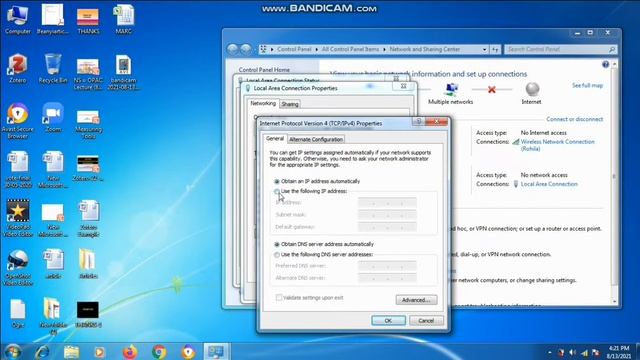
Task: Open Windows Media Player taskbar icon
Action: pos(99,351)
